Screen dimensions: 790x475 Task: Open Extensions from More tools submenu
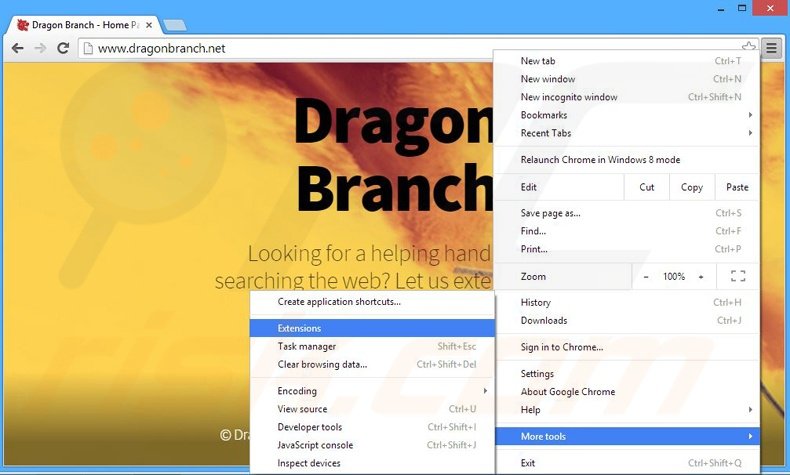[x=372, y=328]
